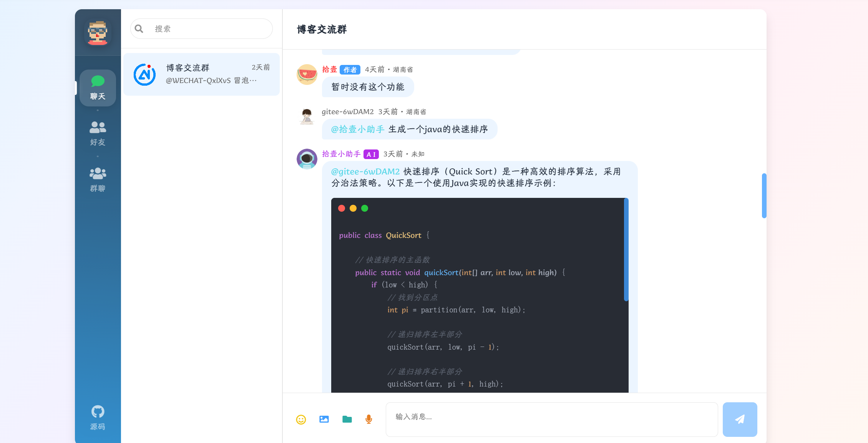Click the watermelon avatar of 拾壹
The height and width of the screenshot is (443, 868).
tap(307, 75)
